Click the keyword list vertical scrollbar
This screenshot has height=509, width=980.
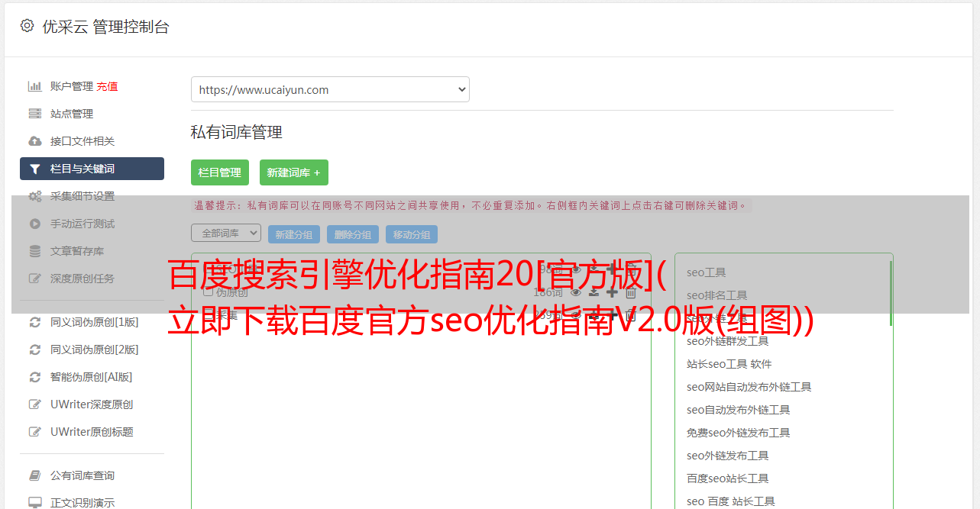click(891, 295)
